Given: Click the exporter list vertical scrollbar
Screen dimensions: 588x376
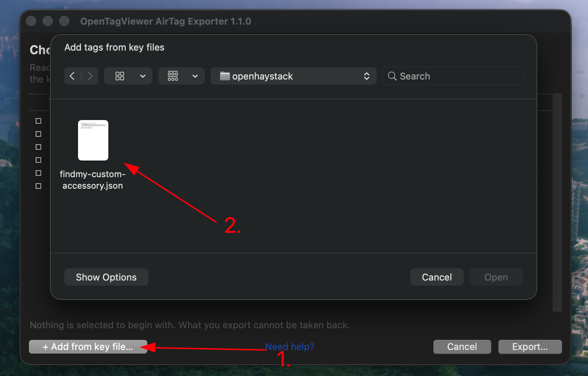Looking at the screenshot, I should 557,202.
